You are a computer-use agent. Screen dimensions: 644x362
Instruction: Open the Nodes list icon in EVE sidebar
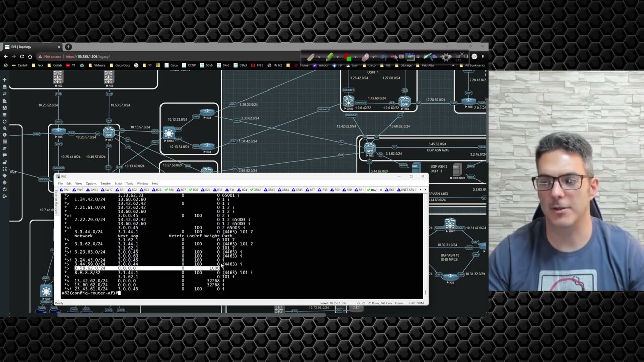pos(4,87)
